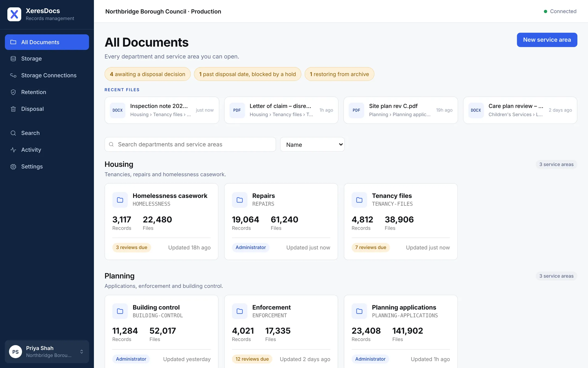Expand the Priya Shah account switcher

(x=47, y=352)
